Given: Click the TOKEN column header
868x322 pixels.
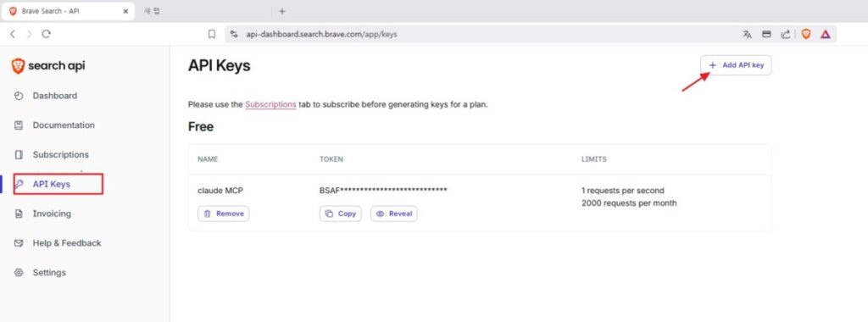Looking at the screenshot, I should pos(331,159).
